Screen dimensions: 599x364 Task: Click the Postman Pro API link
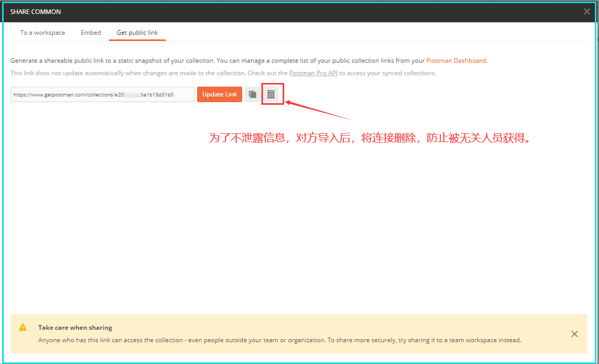click(313, 73)
